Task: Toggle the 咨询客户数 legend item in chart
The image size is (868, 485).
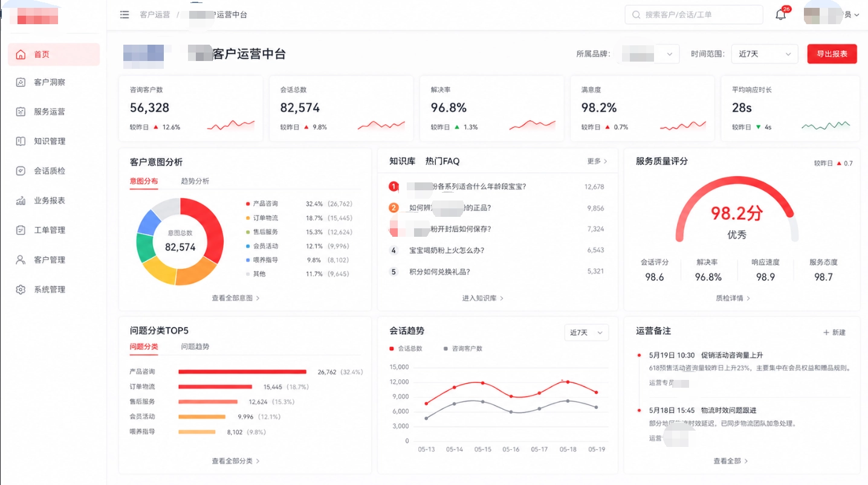Action: point(462,348)
